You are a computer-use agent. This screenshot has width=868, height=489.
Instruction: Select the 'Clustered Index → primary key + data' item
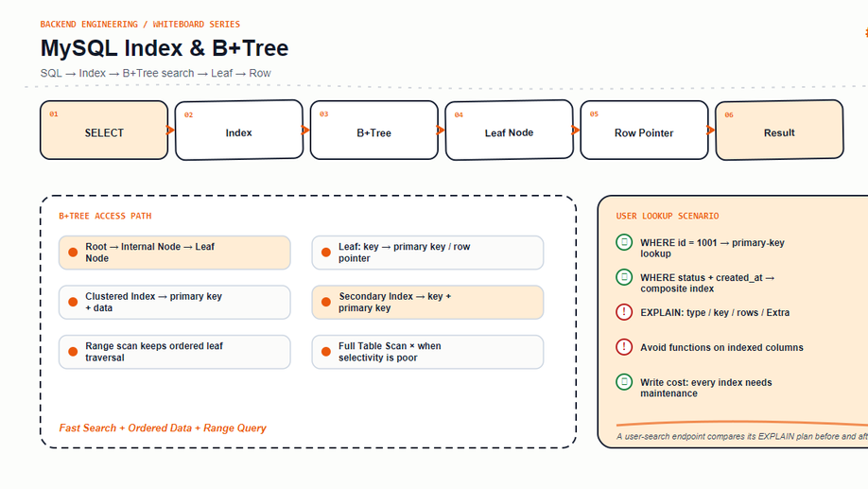click(175, 303)
